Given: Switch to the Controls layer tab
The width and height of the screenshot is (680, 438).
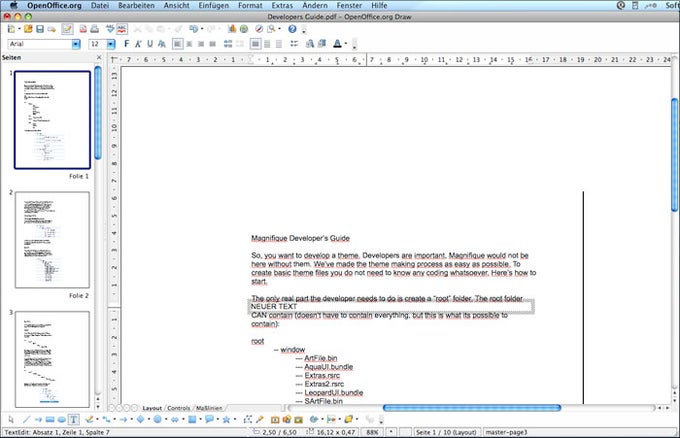Looking at the screenshot, I should (179, 408).
